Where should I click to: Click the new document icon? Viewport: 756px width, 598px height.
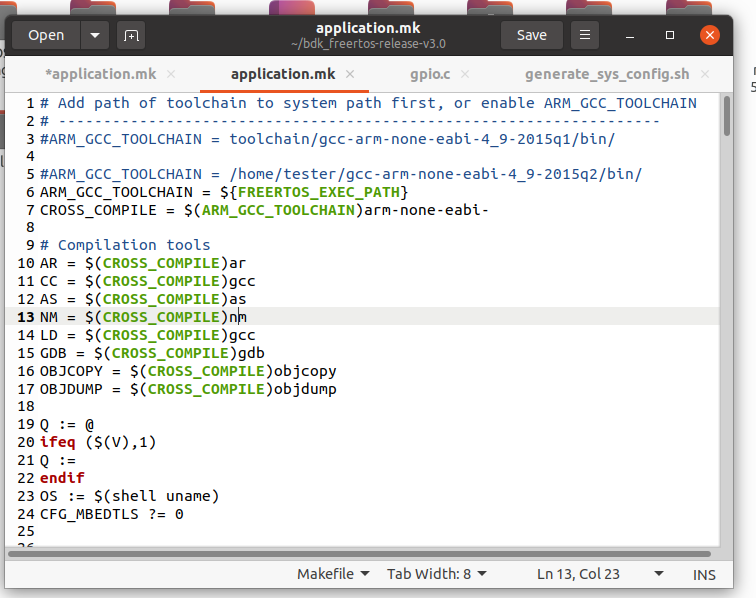pos(131,35)
